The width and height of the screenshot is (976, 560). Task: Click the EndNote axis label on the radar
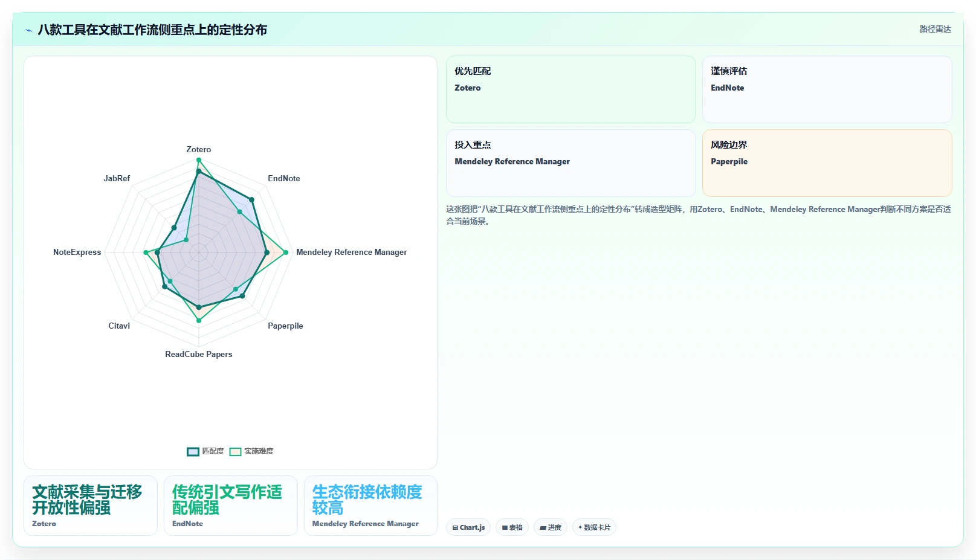click(x=284, y=178)
